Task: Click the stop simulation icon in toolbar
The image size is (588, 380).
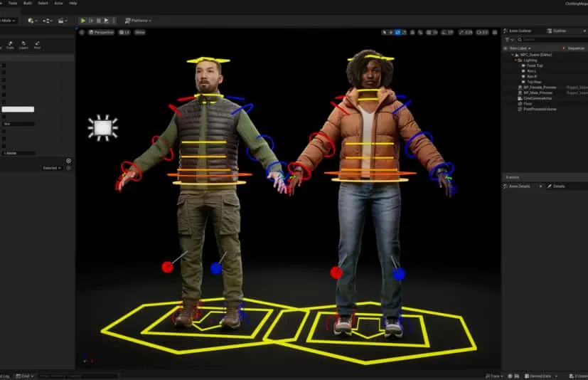Action: pyautogui.click(x=98, y=21)
